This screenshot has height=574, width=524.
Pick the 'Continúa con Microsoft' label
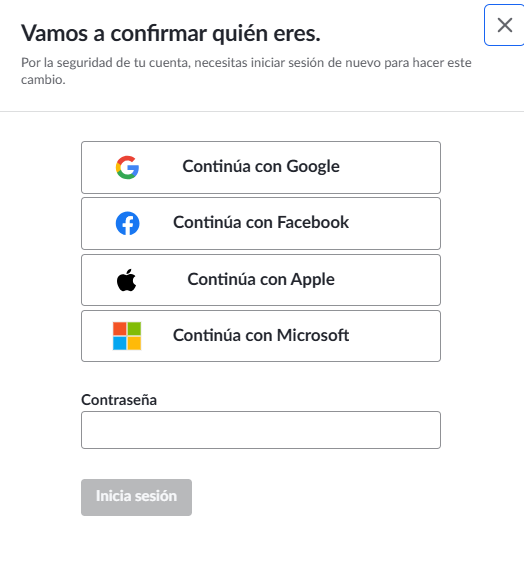tap(261, 335)
